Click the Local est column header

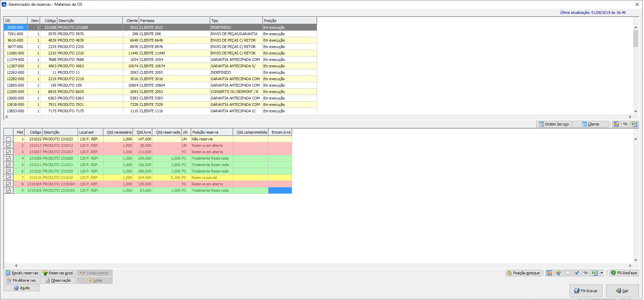pos(90,132)
